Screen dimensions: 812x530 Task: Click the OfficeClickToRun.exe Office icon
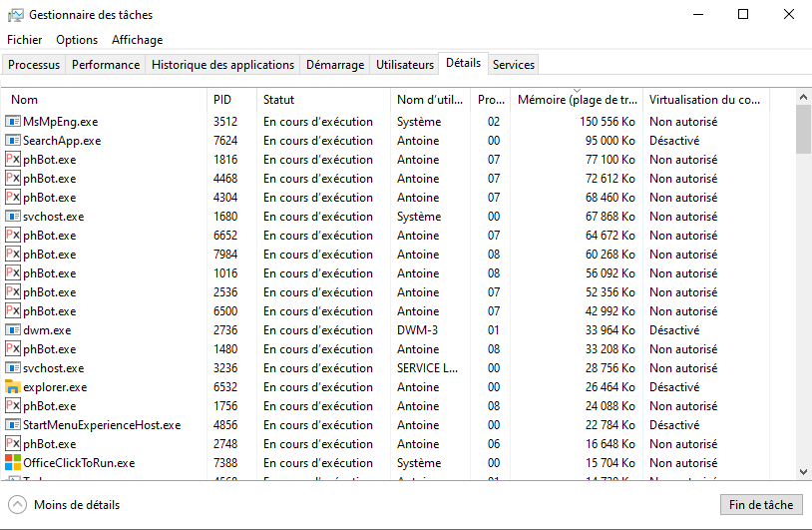[x=13, y=463]
